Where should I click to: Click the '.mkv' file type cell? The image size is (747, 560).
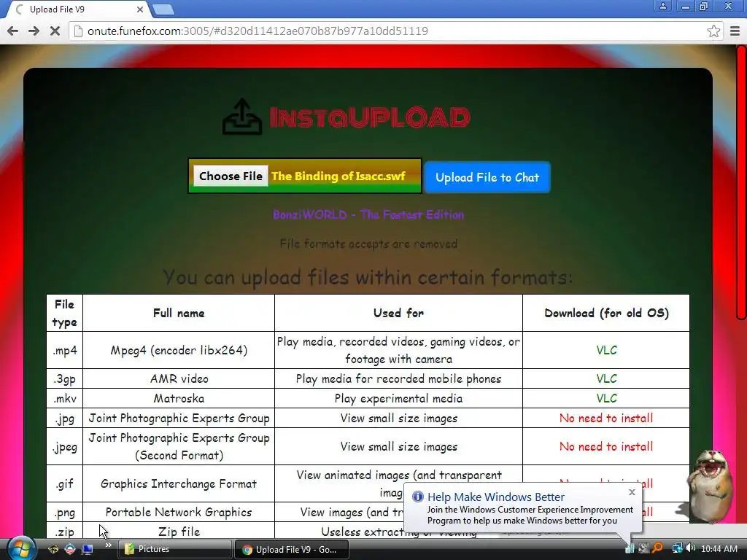65,399
